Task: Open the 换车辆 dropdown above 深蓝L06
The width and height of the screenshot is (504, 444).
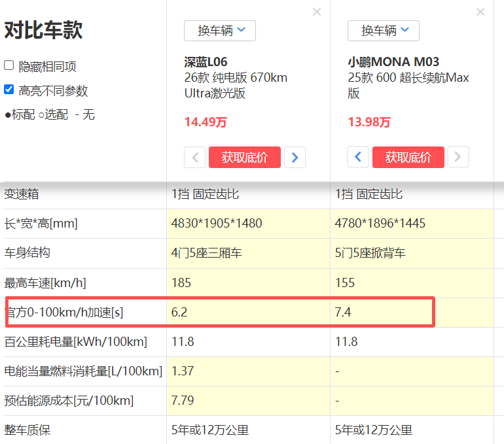Action: click(x=220, y=31)
